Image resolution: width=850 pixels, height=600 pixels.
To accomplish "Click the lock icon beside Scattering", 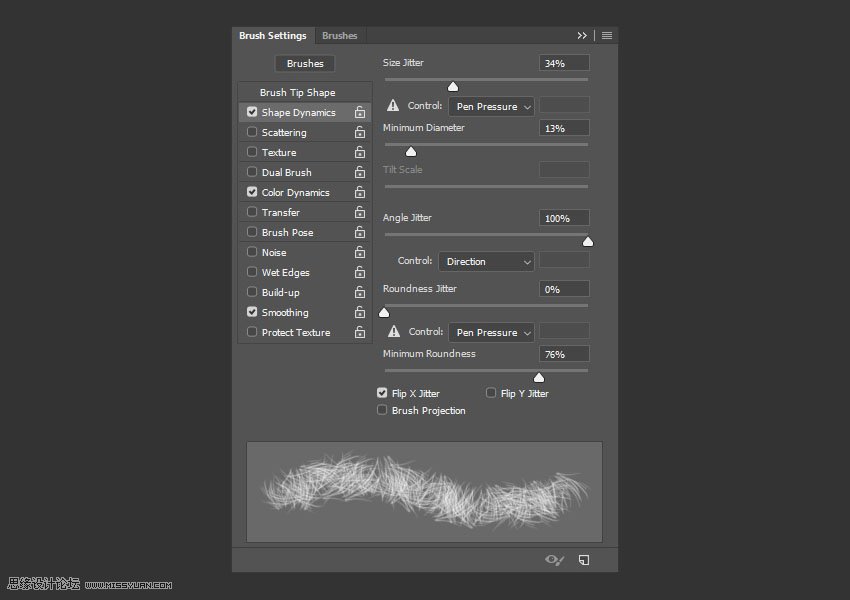I will 360,133.
